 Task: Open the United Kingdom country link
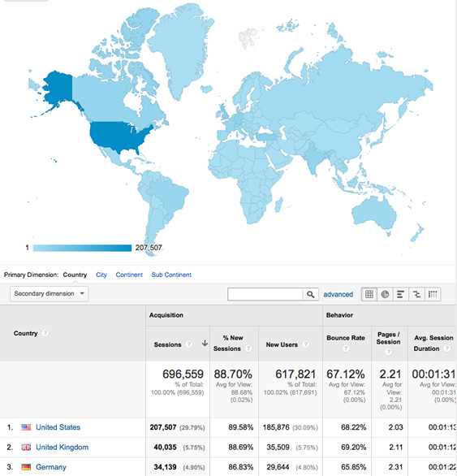coord(63,447)
